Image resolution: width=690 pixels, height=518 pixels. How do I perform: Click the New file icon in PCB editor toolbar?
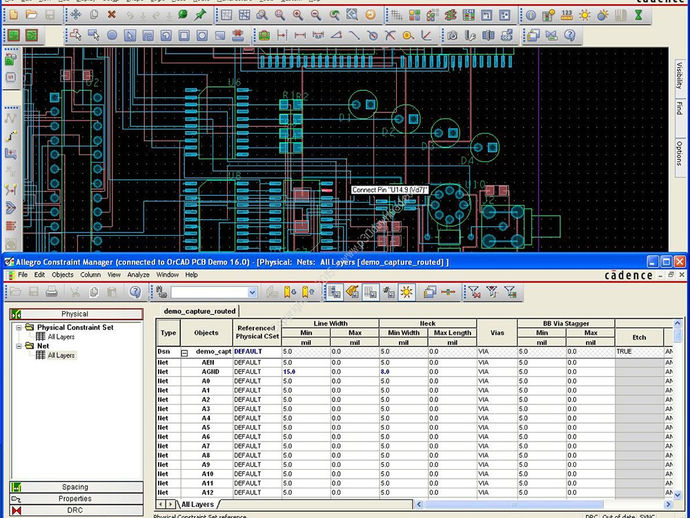pos(14,15)
